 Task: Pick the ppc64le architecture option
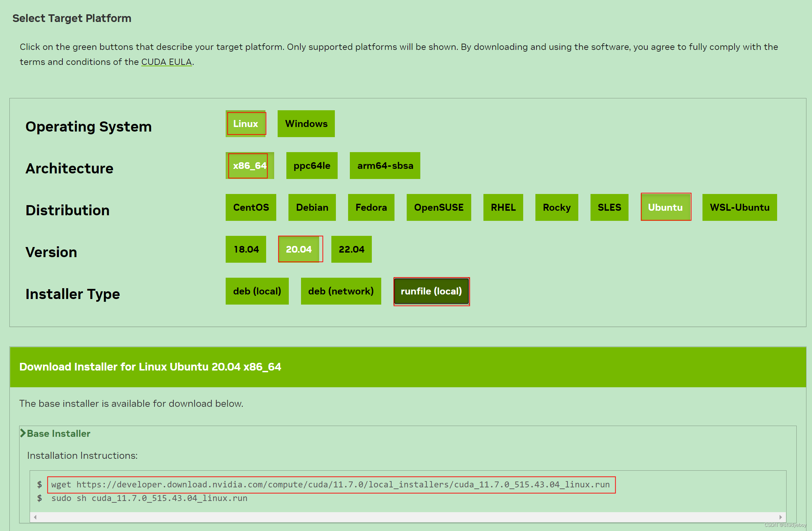click(312, 166)
